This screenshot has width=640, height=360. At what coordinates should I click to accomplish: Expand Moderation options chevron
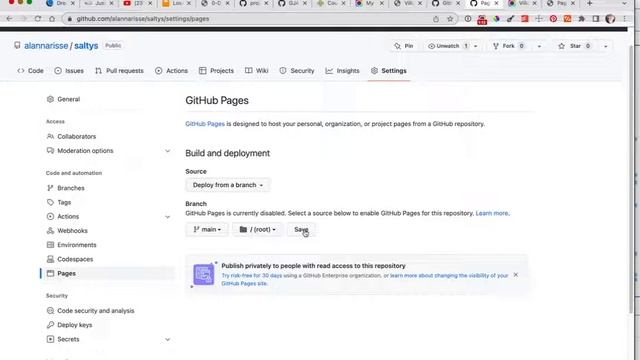coord(167,151)
